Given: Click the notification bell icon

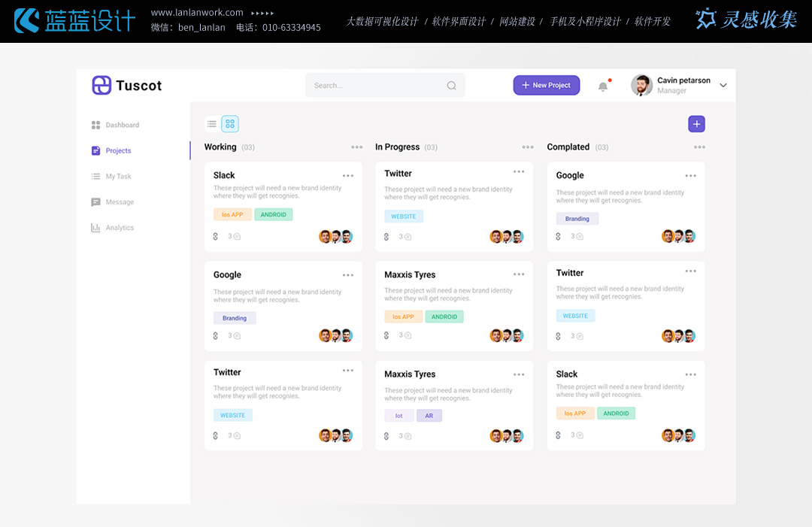Looking at the screenshot, I should [603, 86].
